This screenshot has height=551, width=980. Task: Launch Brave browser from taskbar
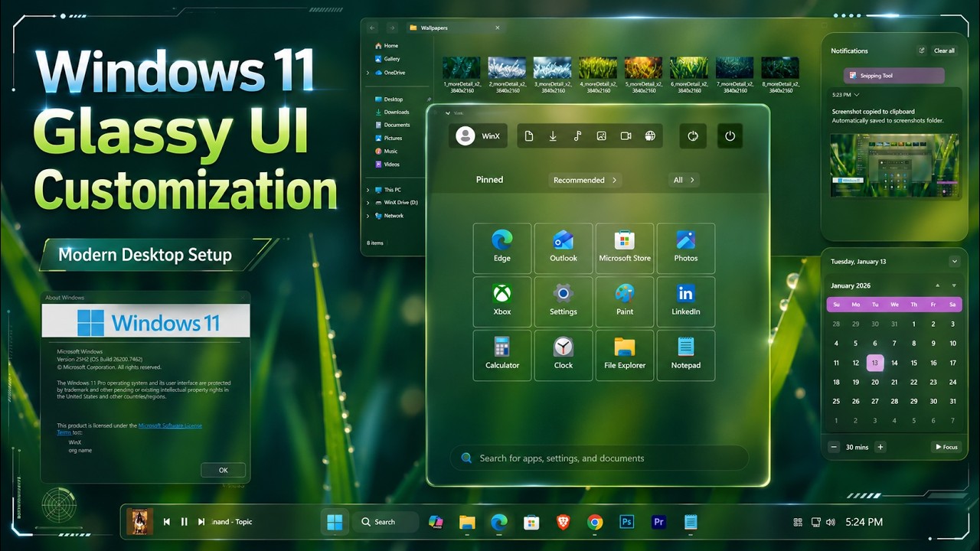pos(563,522)
